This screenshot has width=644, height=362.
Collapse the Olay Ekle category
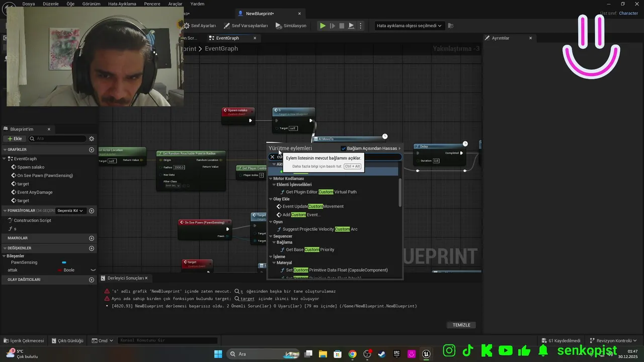click(271, 199)
